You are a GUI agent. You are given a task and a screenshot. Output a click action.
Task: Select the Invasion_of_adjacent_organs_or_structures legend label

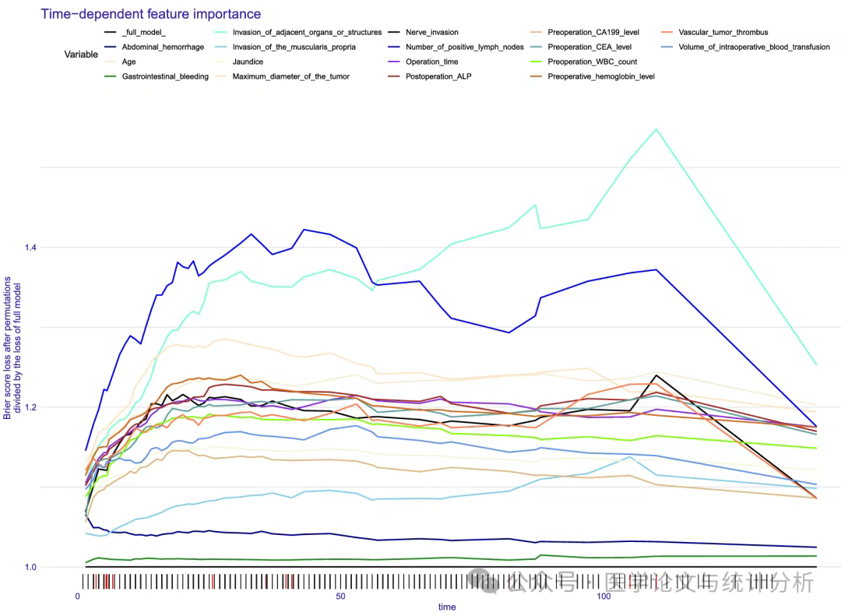tap(307, 32)
